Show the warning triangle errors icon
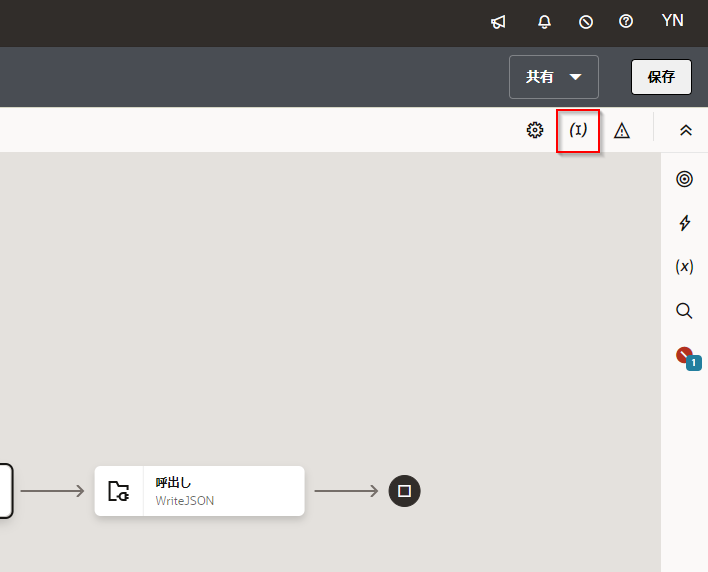This screenshot has width=708, height=572. tap(622, 130)
